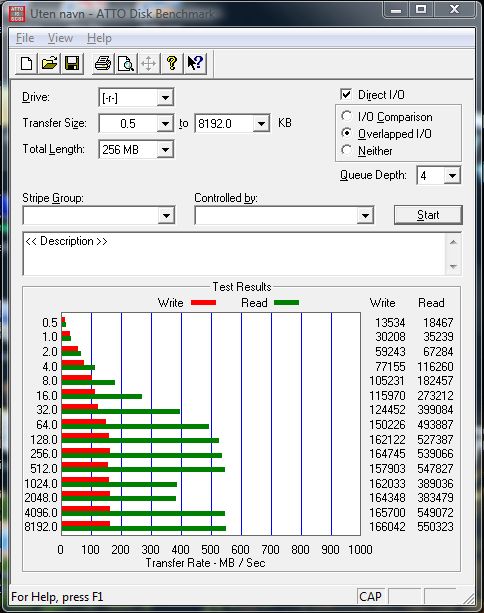The width and height of the screenshot is (484, 613).
Task: Uncheck the Direct I/O checkbox
Action: click(x=346, y=94)
